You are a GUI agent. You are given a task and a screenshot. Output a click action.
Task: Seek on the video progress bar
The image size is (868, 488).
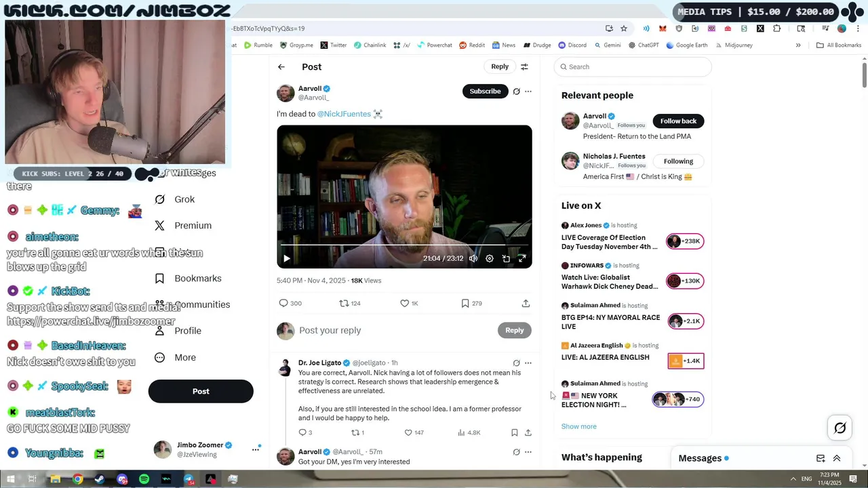tap(404, 245)
